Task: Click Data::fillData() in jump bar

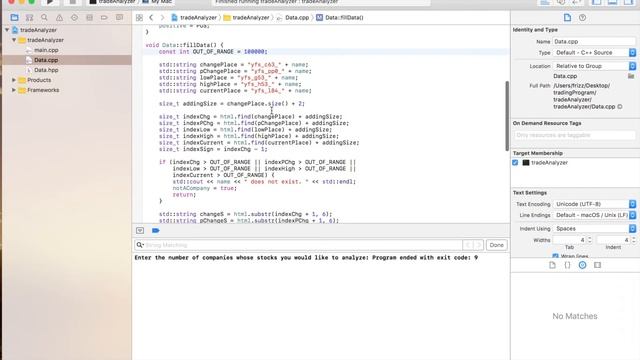Action: (x=340, y=18)
